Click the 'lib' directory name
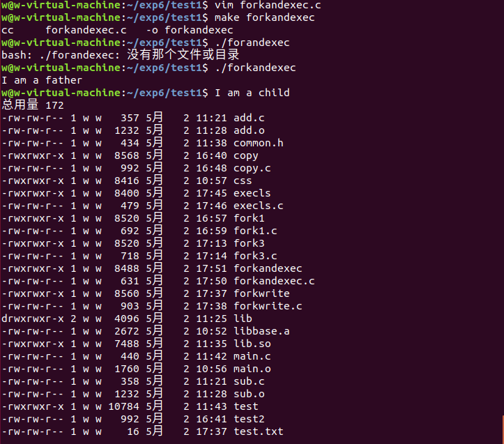Screen dimensions: 504x444 pyautogui.click(x=243, y=319)
